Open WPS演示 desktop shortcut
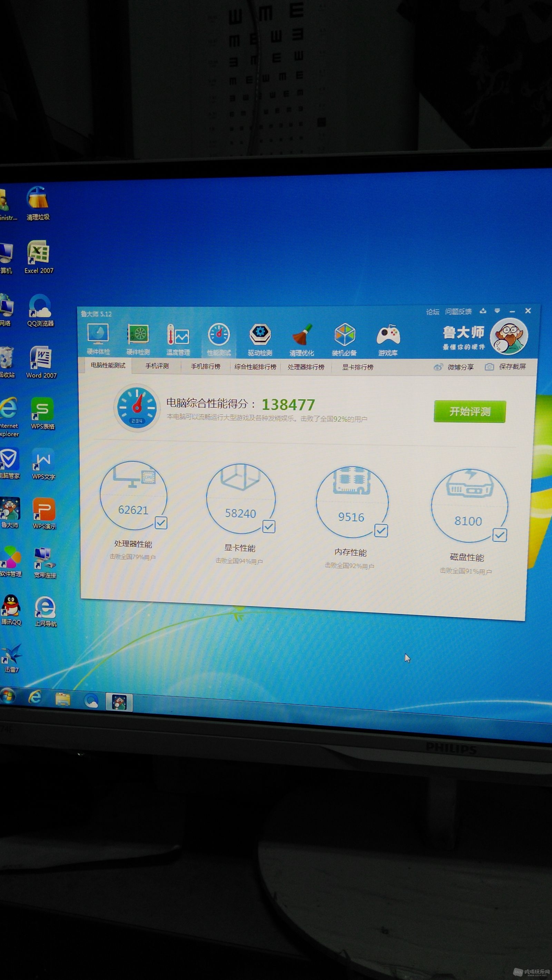552x980 pixels. coord(44,514)
